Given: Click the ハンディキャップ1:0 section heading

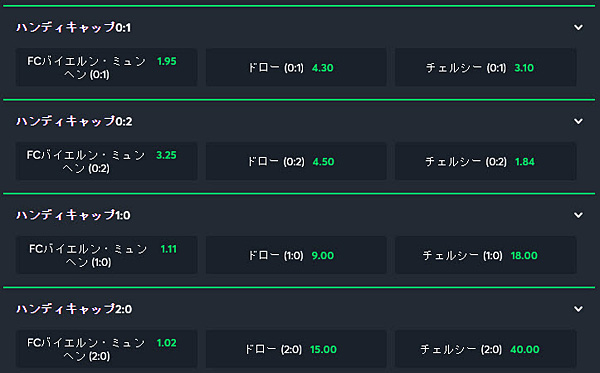Looking at the screenshot, I should pyautogui.click(x=73, y=215).
